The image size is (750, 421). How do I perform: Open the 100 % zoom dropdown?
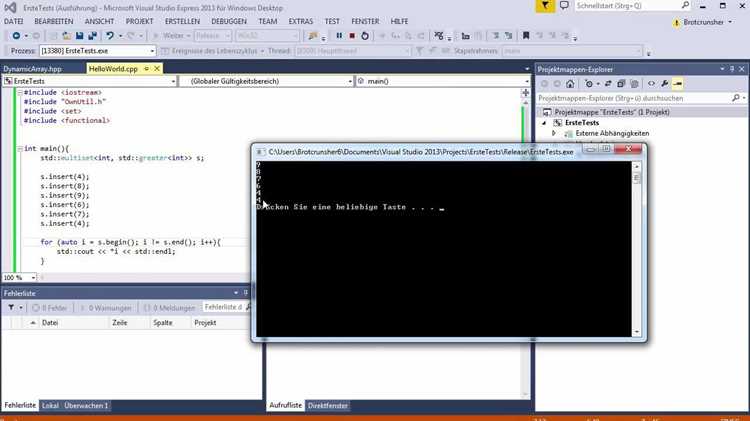[x=19, y=277]
